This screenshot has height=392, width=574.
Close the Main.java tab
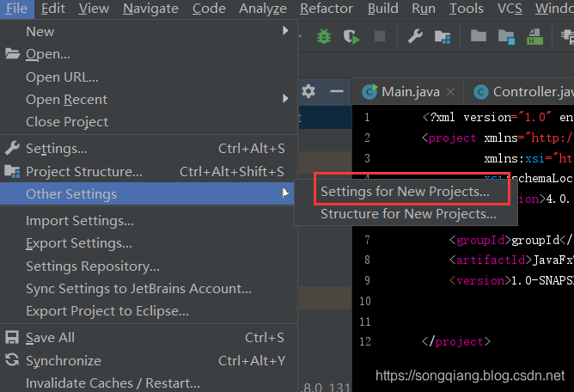click(450, 92)
